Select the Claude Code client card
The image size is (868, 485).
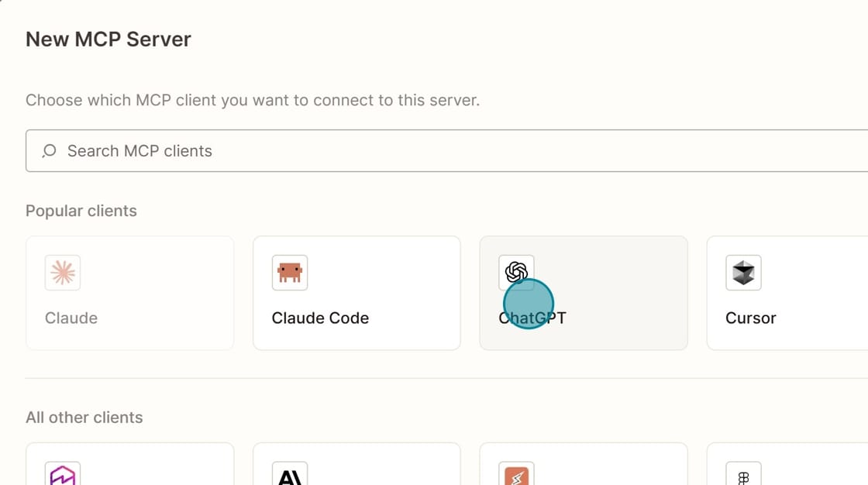[356, 293]
